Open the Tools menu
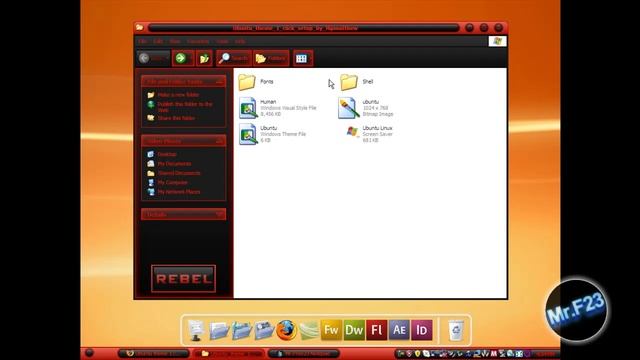The width and height of the screenshot is (640, 360). click(222, 41)
